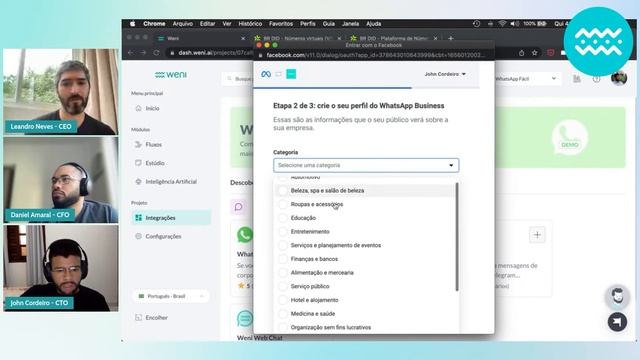Select the Roupas e acessórios radio option
This screenshot has height=360, width=640.
click(x=282, y=204)
